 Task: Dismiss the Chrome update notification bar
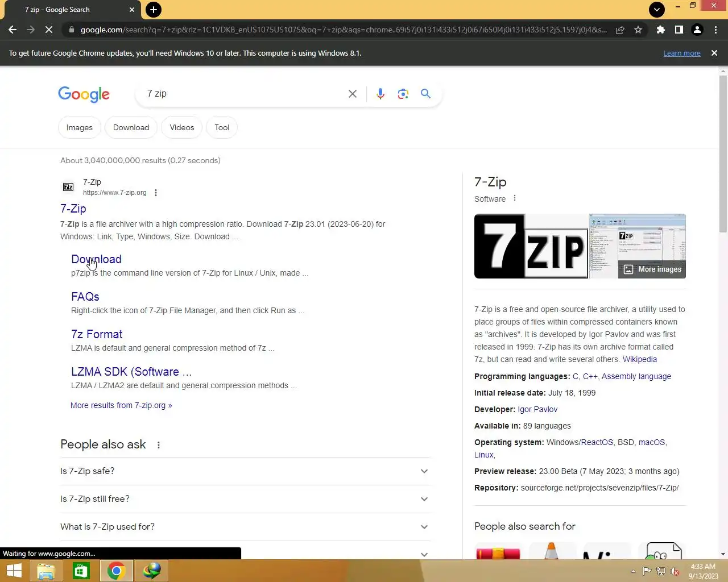714,53
